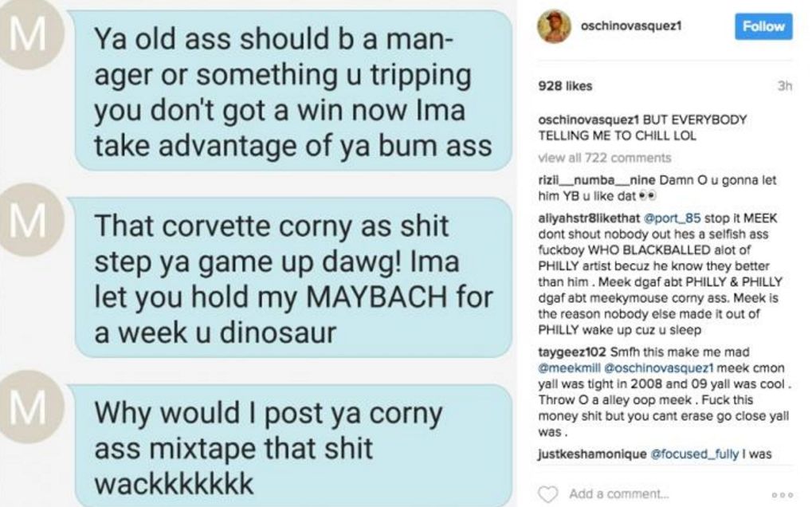Screen dimensions: 812x507
Task: Open the three-dot options menu
Action: [783, 495]
